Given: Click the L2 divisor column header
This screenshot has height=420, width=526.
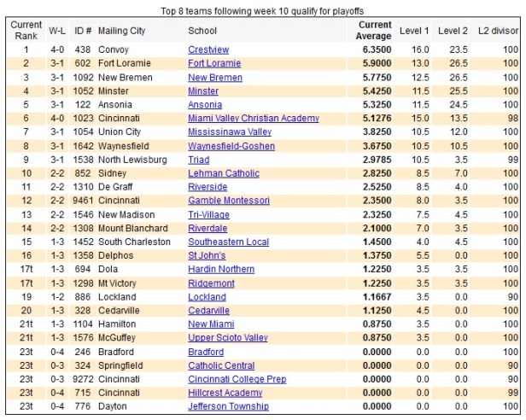Looking at the screenshot, I should click(498, 31).
